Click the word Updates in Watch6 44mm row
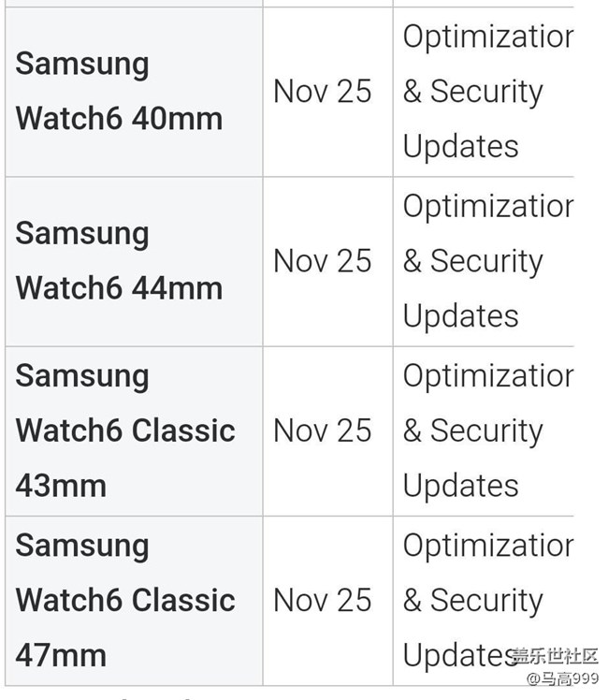The image size is (608, 700). click(x=460, y=315)
